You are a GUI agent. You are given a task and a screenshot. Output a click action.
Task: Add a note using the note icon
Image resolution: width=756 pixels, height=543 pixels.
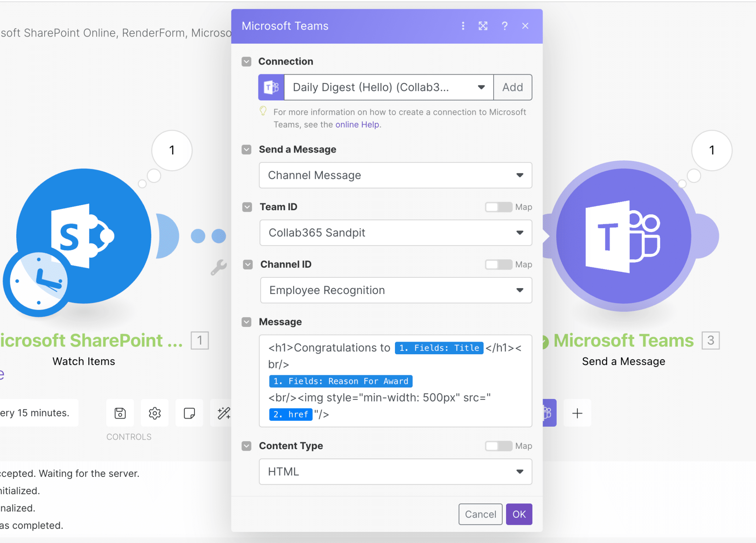(189, 413)
